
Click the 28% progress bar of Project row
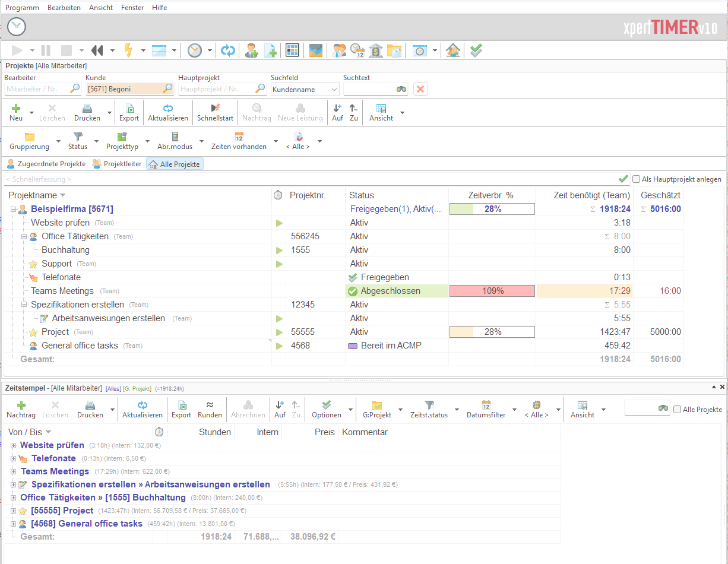point(492,332)
